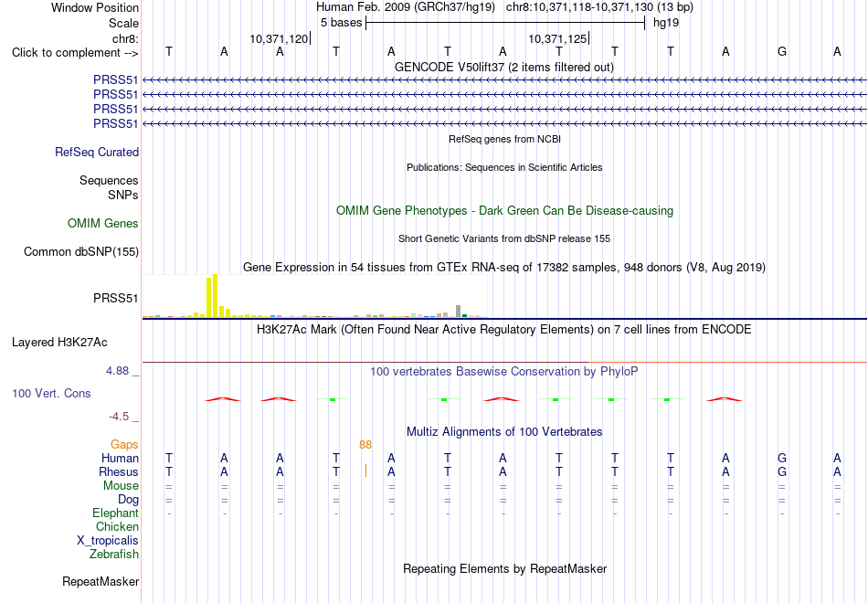This screenshot has height=603, width=868.
Task: Click the H3K27Ac Mark track title
Action: (x=504, y=330)
